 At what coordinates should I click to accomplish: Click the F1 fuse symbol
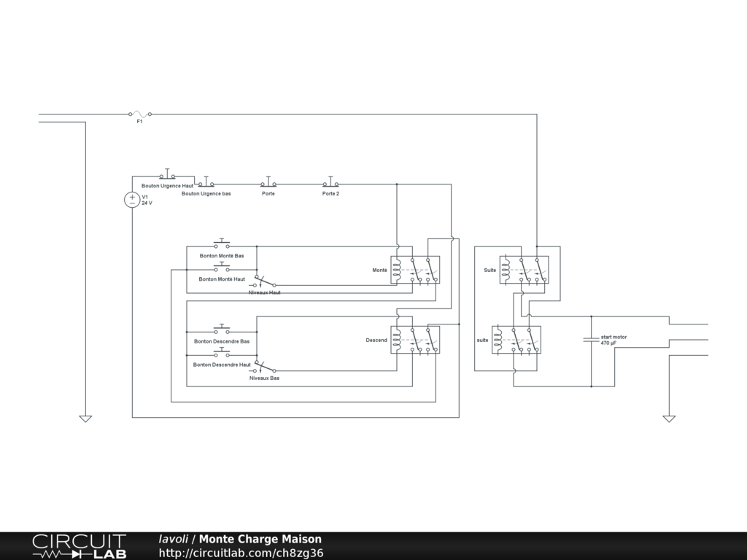point(140,114)
